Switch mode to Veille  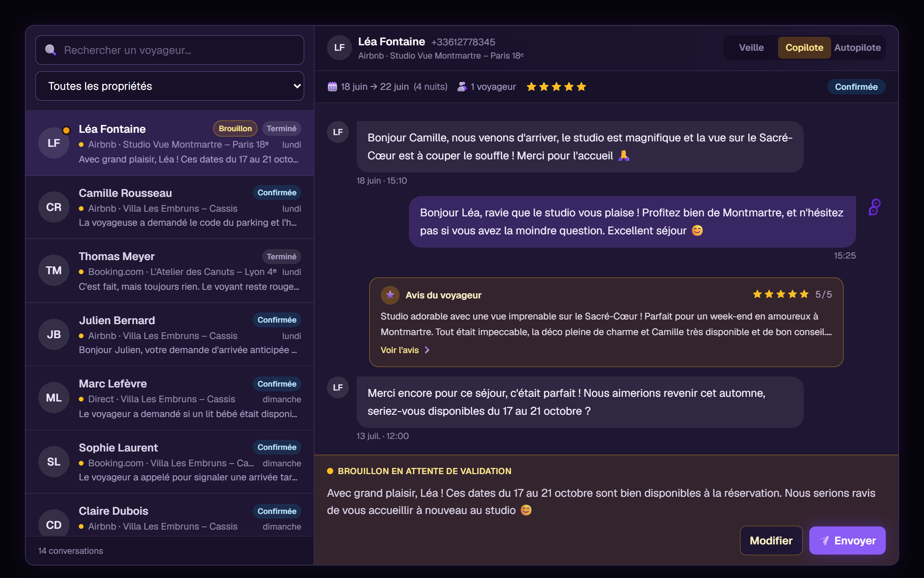751,48
